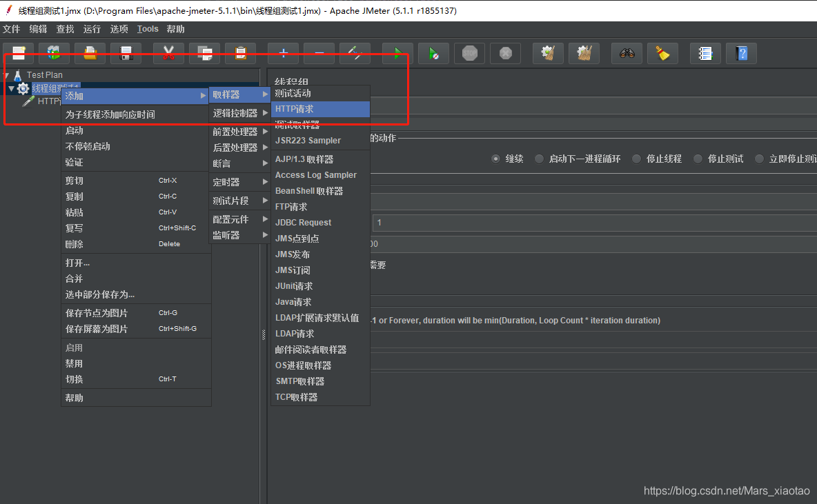
Task: Expand the 前置处理器 submenu
Action: pyautogui.click(x=239, y=132)
